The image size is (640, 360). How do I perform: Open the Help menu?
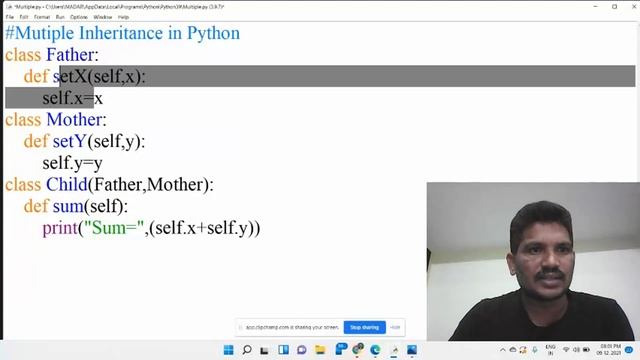(x=123, y=17)
